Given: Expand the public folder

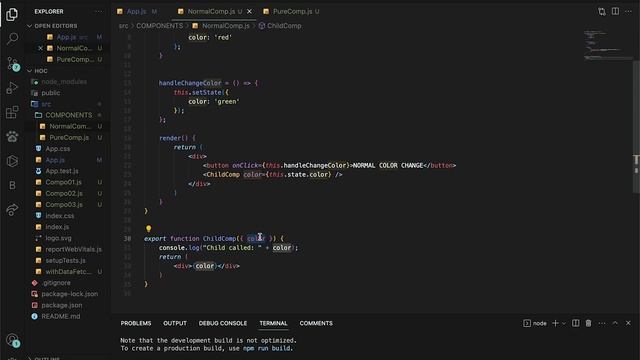Looking at the screenshot, I should (x=51, y=93).
